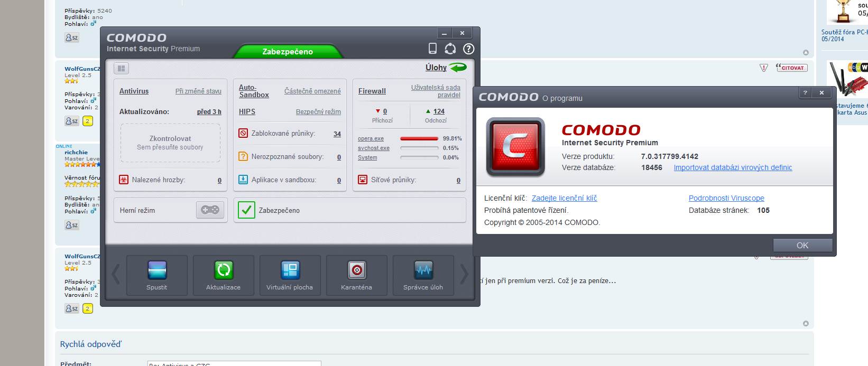Click the System process link
This screenshot has width=868, height=366.
tap(367, 157)
